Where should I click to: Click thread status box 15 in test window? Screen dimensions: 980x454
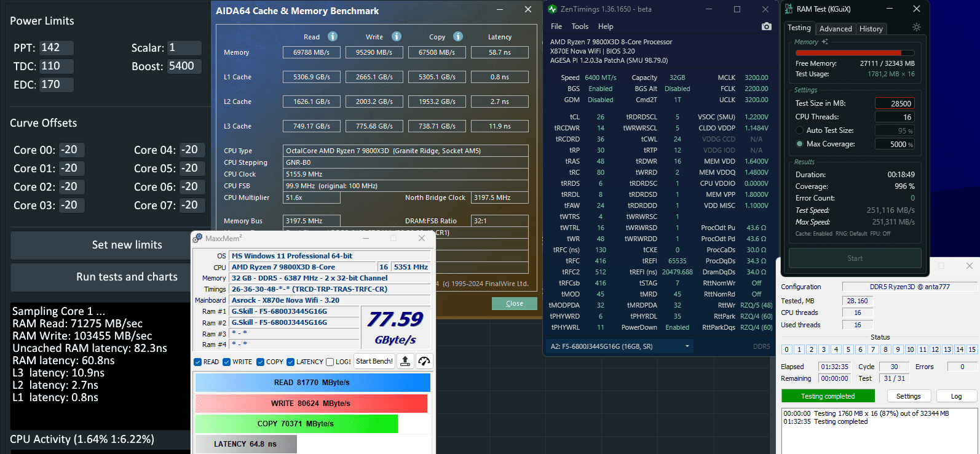(x=972, y=349)
